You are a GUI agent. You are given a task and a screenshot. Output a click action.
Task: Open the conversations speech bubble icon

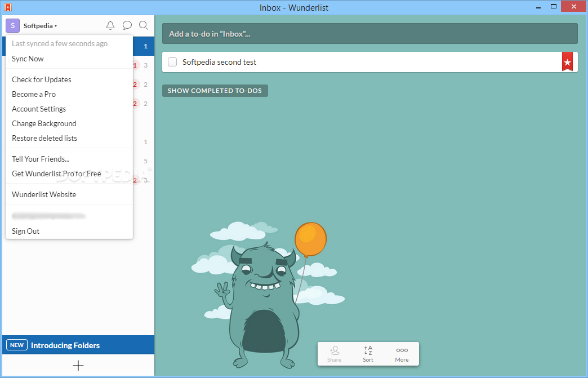[x=127, y=25]
